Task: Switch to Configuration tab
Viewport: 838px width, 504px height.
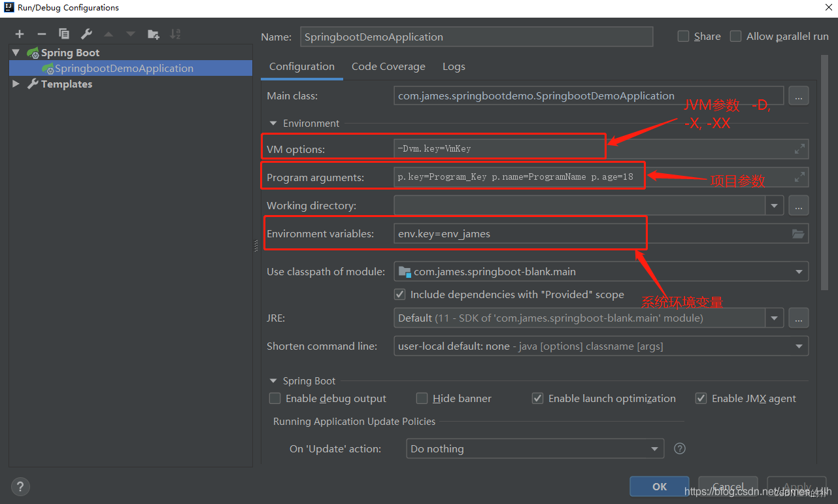Action: tap(302, 67)
